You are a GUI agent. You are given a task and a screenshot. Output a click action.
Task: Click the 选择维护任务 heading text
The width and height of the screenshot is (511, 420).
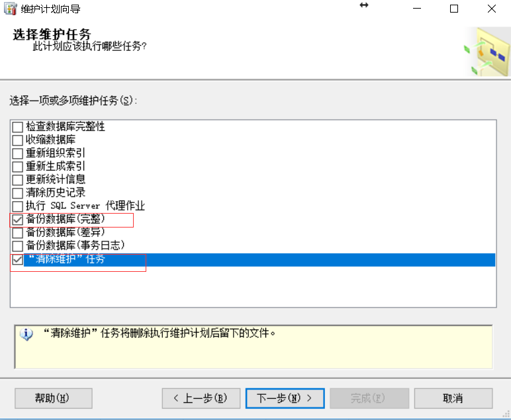[x=52, y=34]
